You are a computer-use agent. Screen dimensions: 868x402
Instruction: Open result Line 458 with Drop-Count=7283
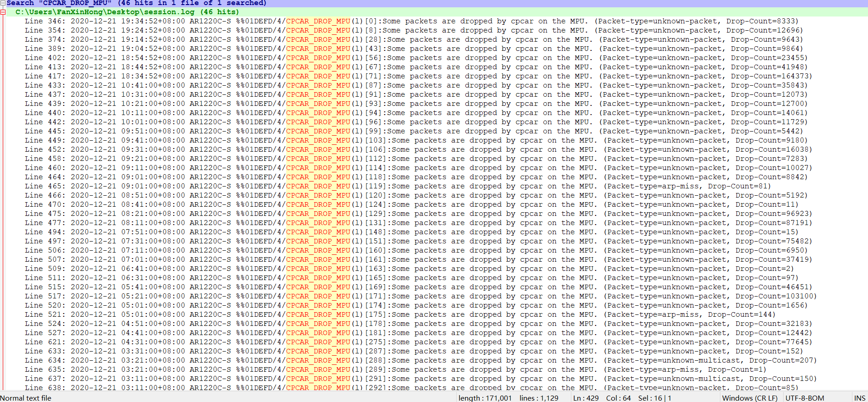point(416,159)
